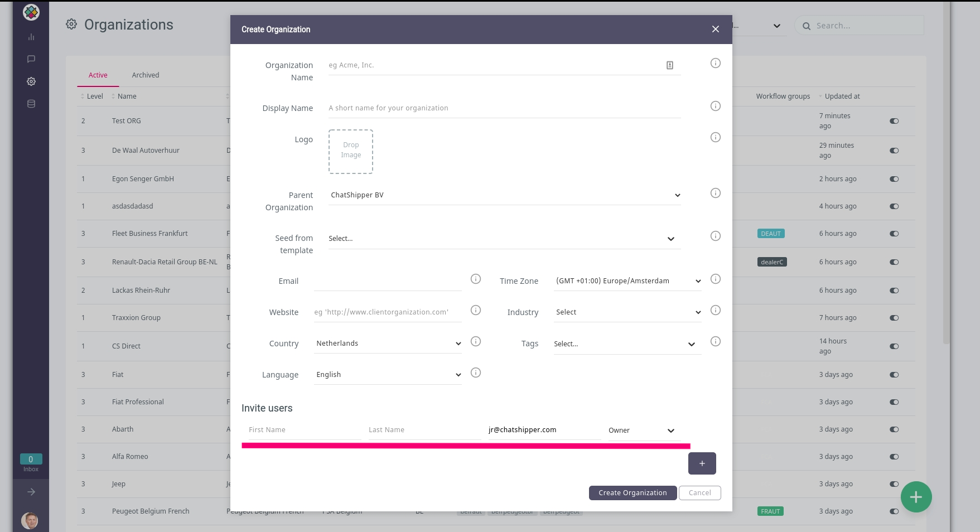Click the Create Organization button
Viewport: 980px width, 532px height.
pyautogui.click(x=633, y=493)
